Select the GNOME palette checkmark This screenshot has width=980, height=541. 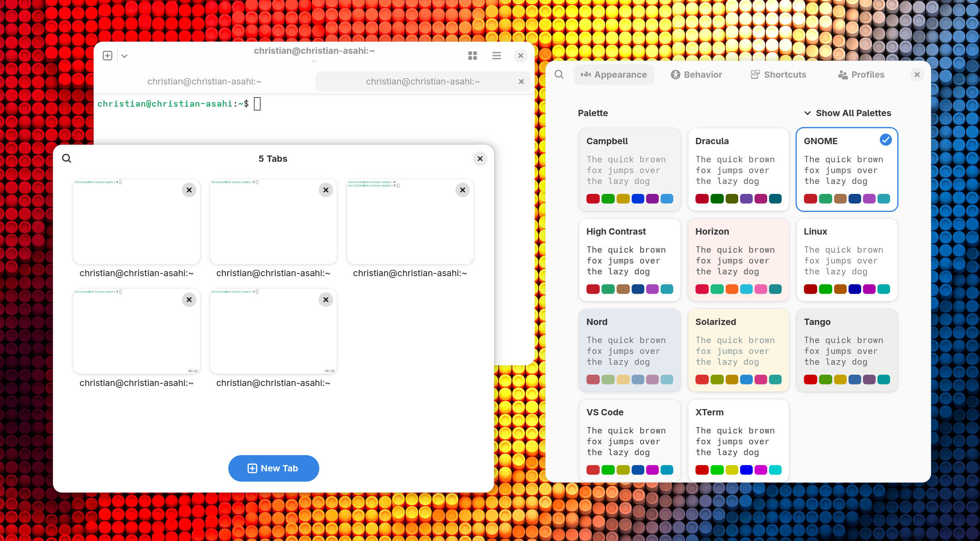(885, 140)
